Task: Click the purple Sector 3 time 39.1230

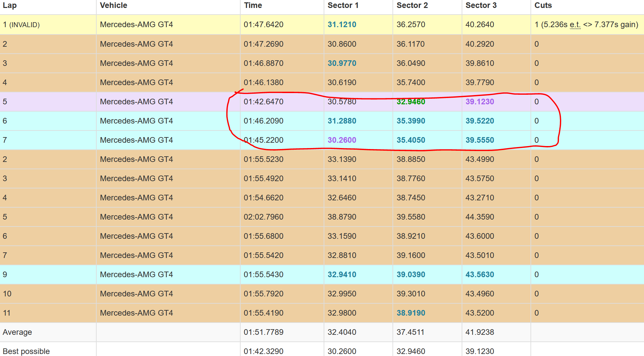Action: coord(480,102)
